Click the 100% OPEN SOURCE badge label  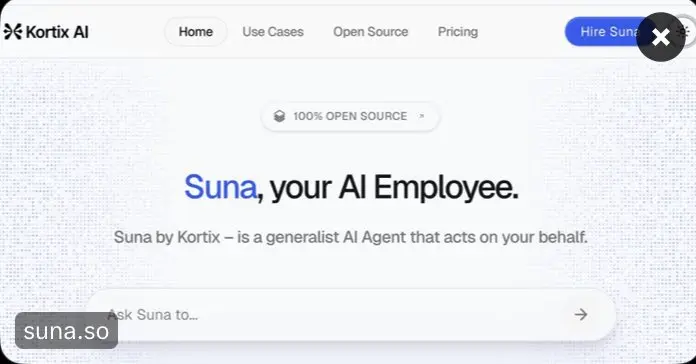coord(350,116)
